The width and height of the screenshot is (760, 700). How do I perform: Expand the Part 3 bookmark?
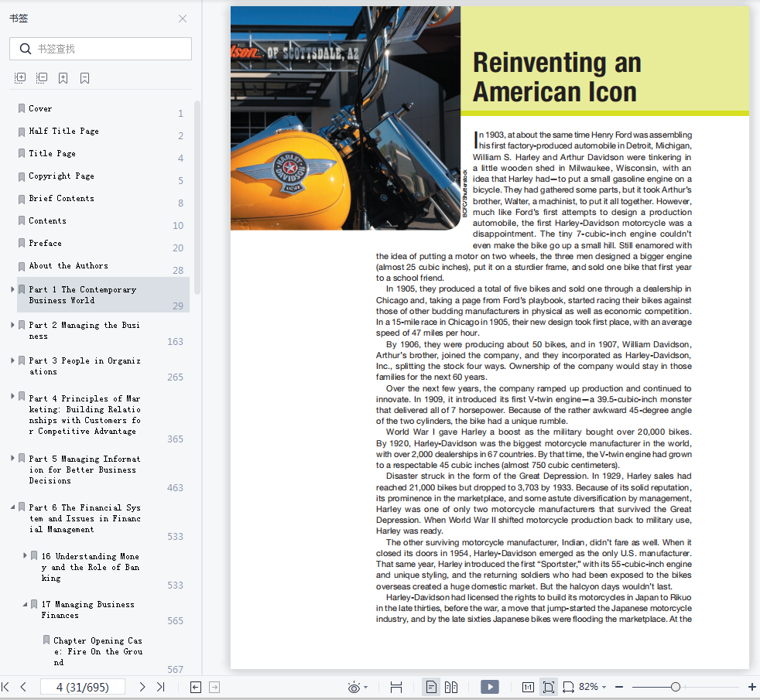click(x=12, y=360)
